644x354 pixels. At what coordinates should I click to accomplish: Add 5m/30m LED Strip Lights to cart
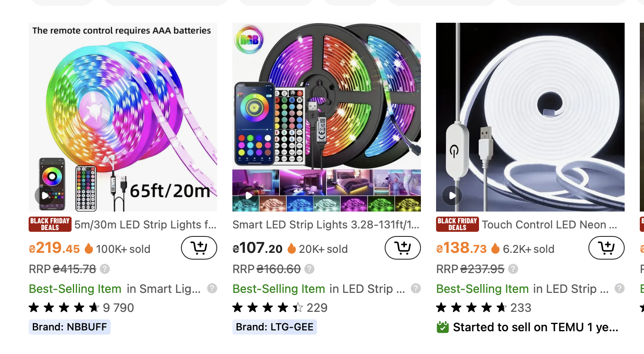(x=199, y=248)
